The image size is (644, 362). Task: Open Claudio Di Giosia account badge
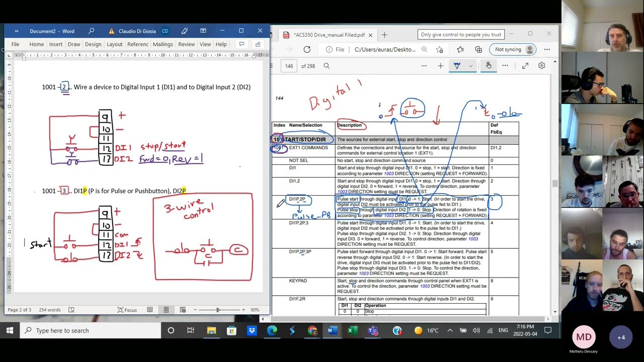coord(165,31)
